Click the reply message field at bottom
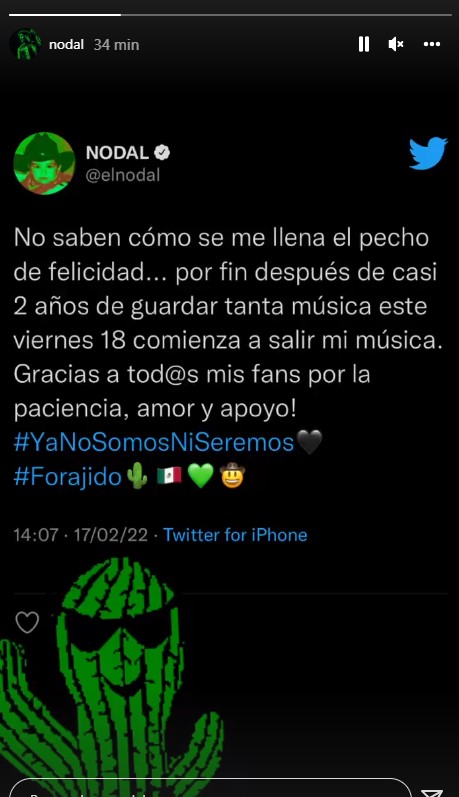Image resolution: width=459 pixels, height=797 pixels. pos(210,788)
